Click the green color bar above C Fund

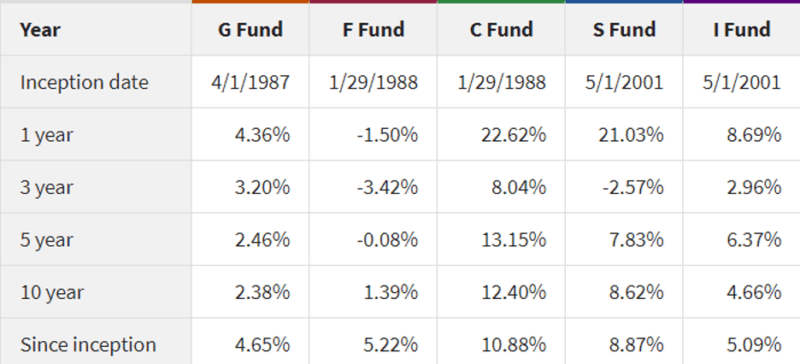coord(502,2)
